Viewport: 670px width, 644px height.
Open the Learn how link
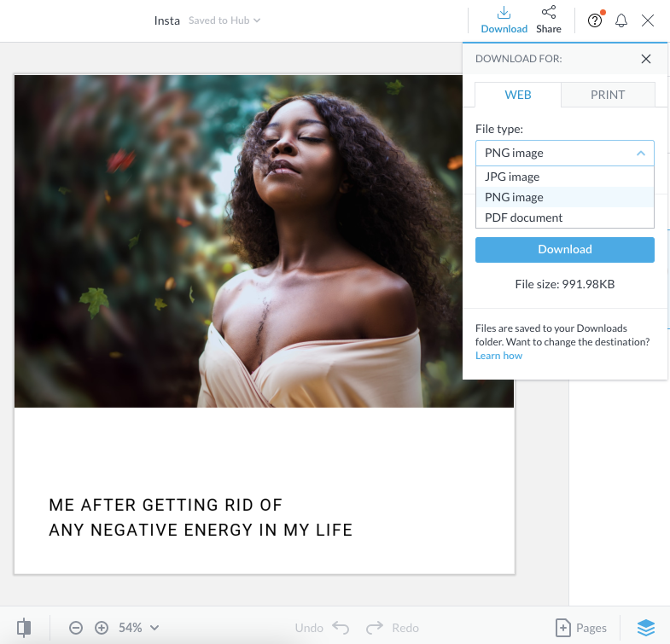pyautogui.click(x=498, y=356)
